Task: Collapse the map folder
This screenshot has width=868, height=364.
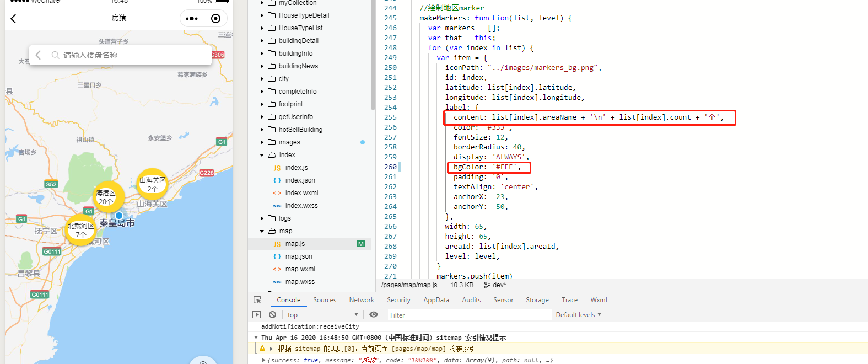Action: (262, 231)
